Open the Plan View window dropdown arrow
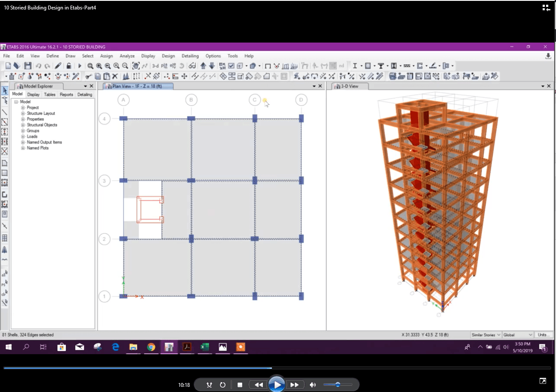The height and width of the screenshot is (392, 556). (314, 86)
